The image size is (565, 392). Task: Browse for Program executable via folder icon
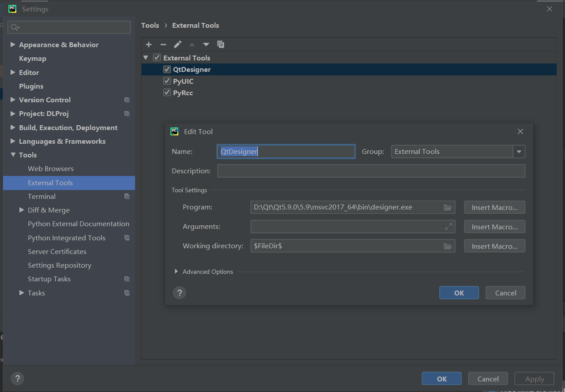(448, 207)
